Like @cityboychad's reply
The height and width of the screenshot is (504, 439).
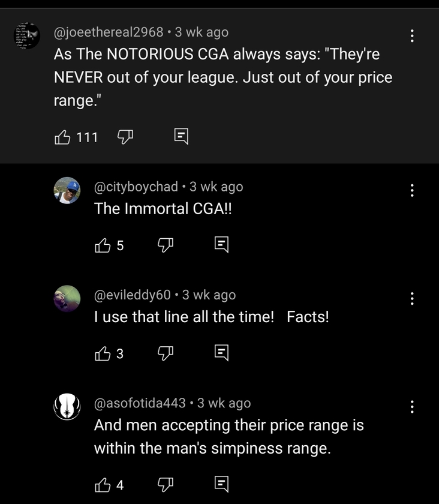[x=103, y=244]
